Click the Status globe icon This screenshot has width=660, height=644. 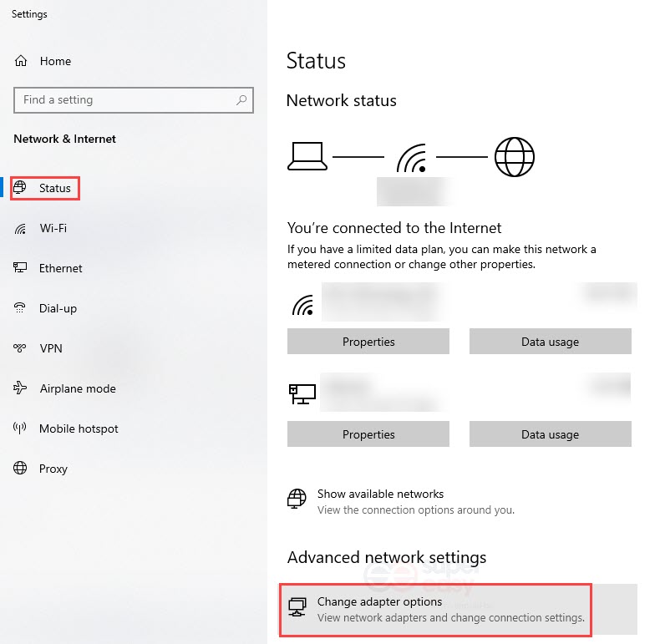21,188
